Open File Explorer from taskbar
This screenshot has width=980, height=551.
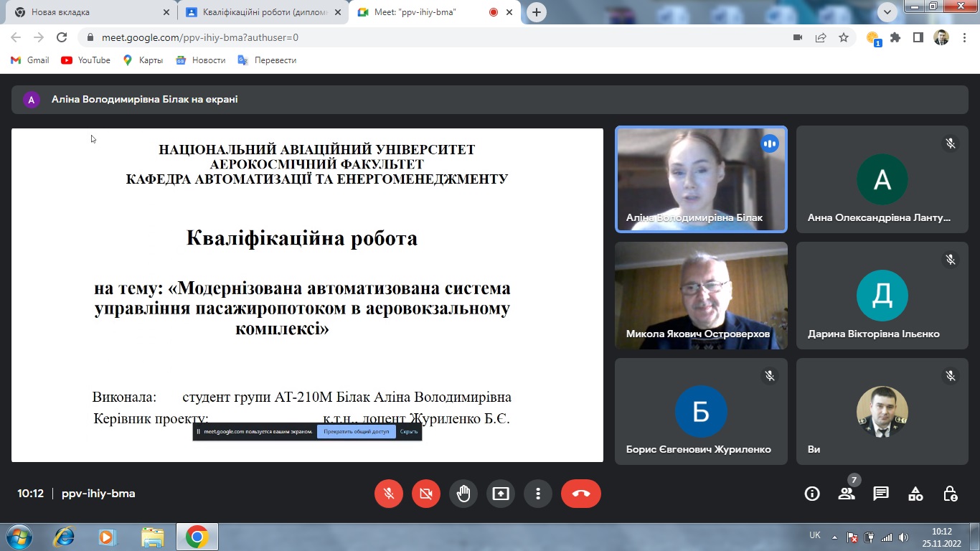pos(152,537)
